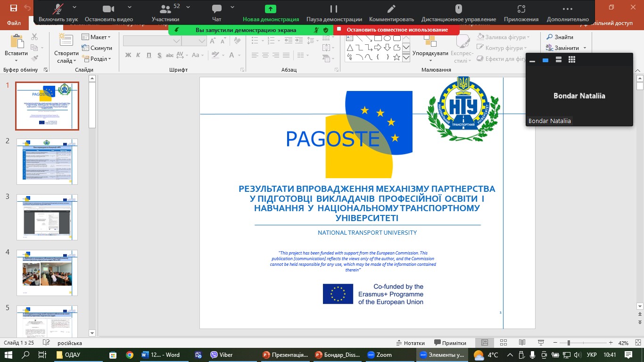Open the Zoom chat

coord(217,12)
